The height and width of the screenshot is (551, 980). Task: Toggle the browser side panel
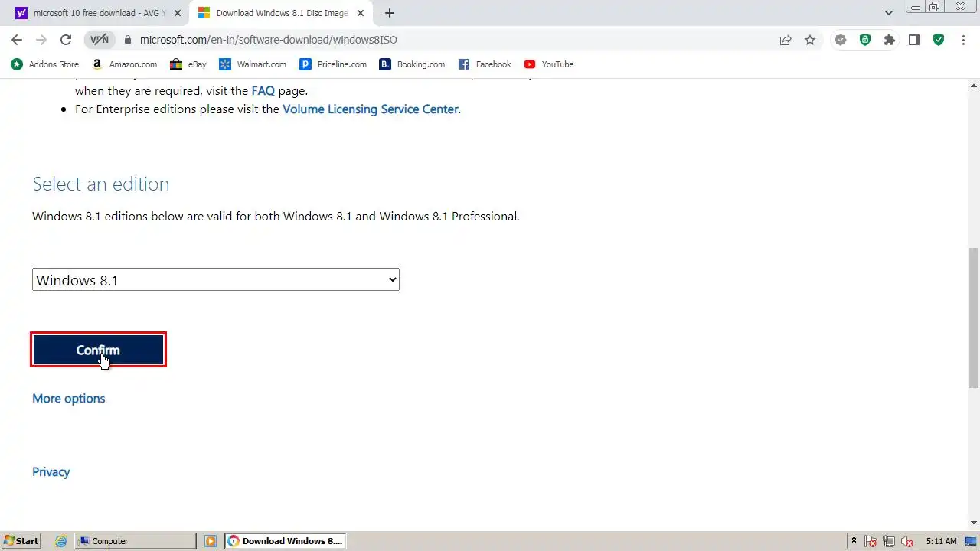914,40
